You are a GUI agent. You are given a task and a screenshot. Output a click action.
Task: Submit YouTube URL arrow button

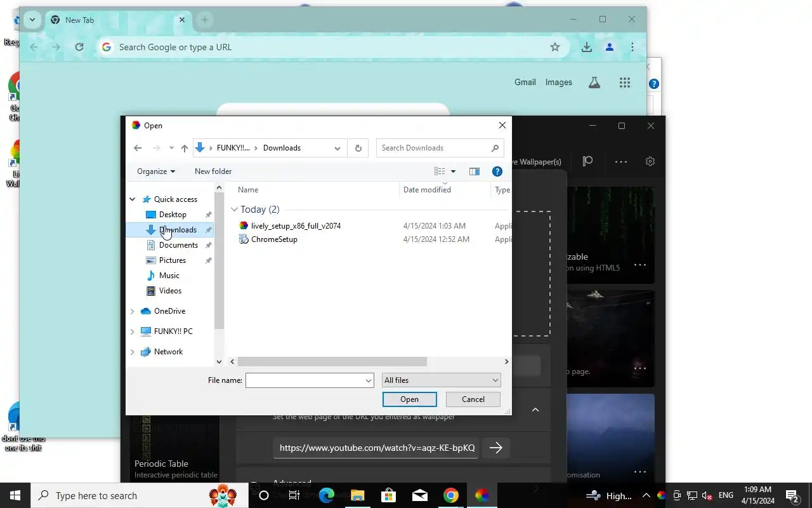point(496,448)
